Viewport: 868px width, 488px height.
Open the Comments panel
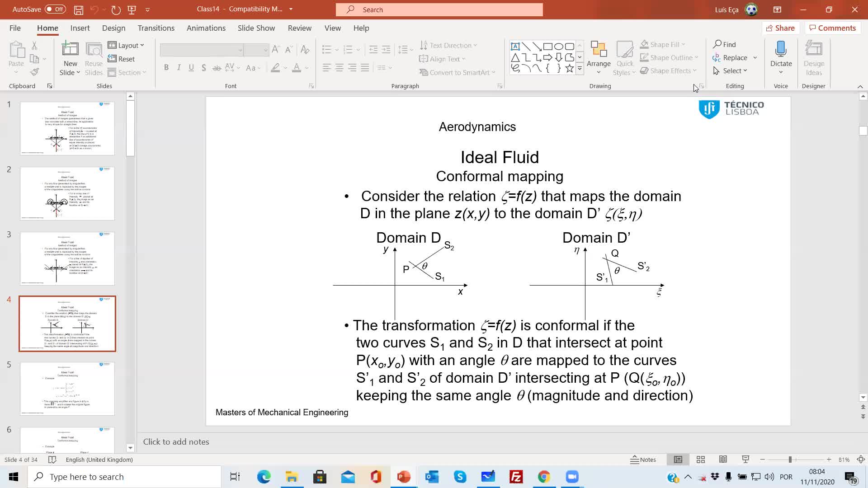point(833,28)
